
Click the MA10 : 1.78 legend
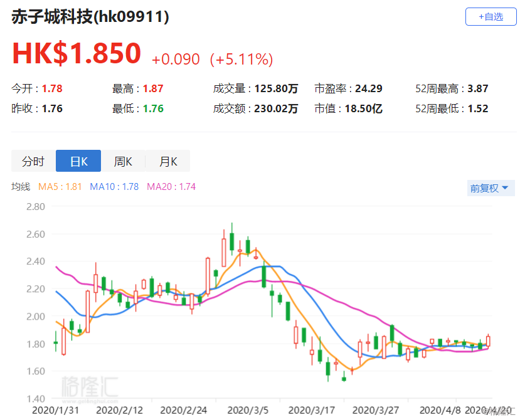point(114,187)
